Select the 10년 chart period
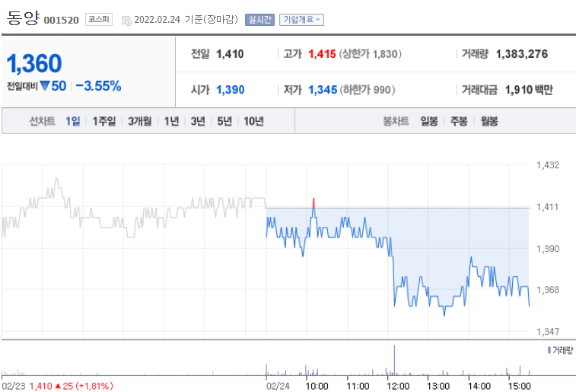Viewport: 576px width, 392px height. pos(254,121)
